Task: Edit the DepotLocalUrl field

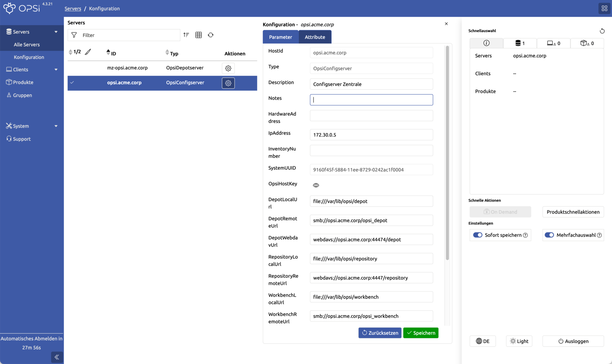Action: tap(371, 201)
